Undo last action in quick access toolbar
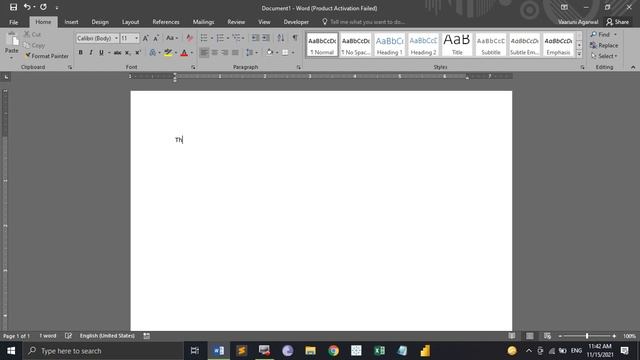This screenshot has width=640, height=360. click(x=27, y=7)
